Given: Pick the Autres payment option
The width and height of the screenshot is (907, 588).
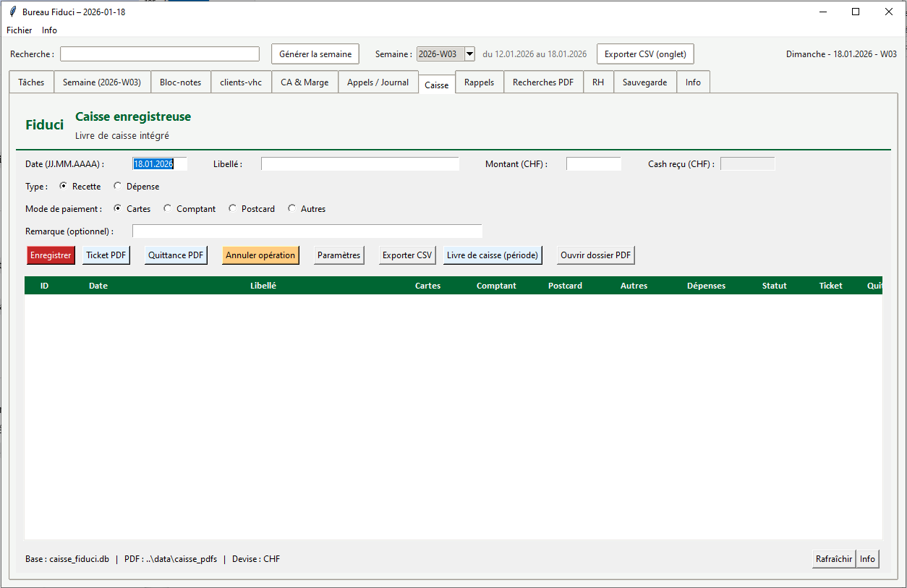Looking at the screenshot, I should click(292, 209).
